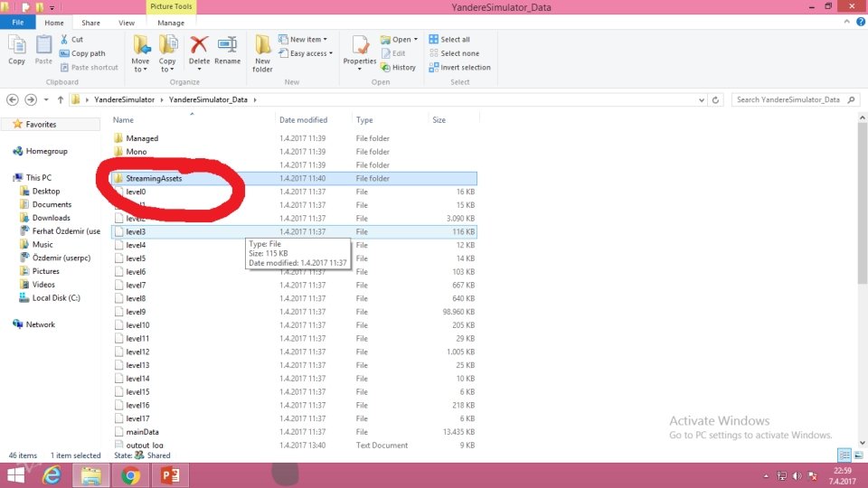The width and height of the screenshot is (868, 488).
Task: Select the mainData file
Action: (295, 432)
